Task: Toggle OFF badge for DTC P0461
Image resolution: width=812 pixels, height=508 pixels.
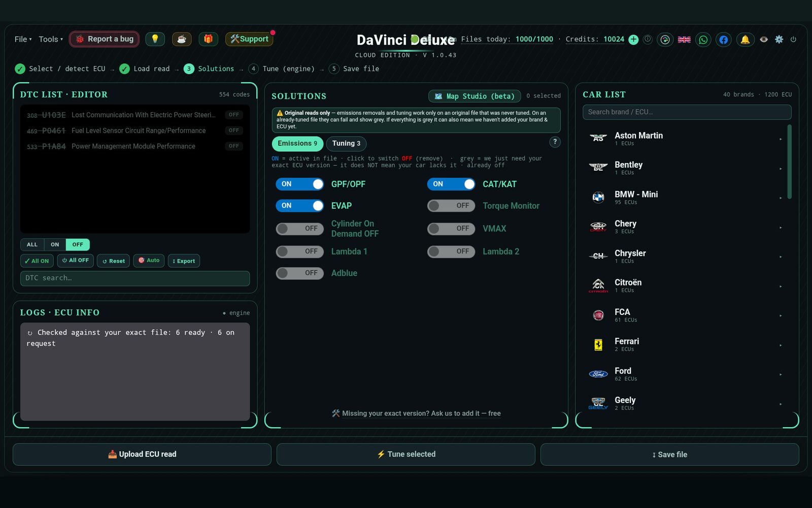Action: pos(234,131)
